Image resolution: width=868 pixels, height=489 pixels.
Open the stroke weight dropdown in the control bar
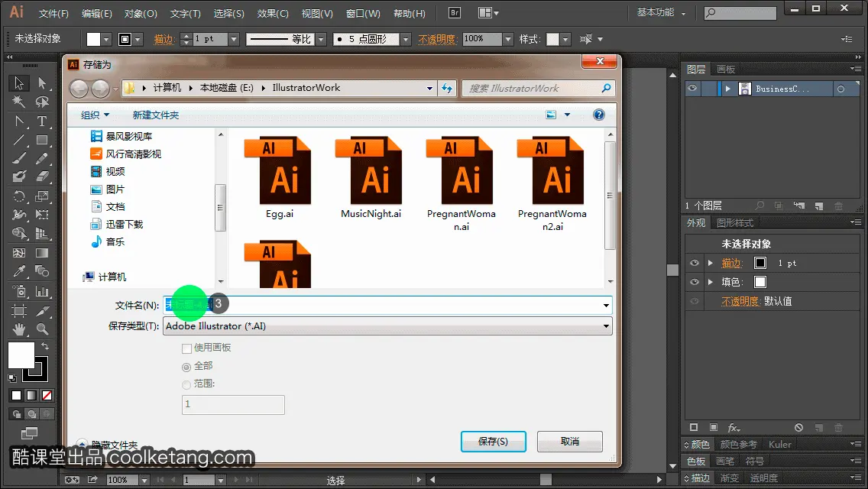234,39
